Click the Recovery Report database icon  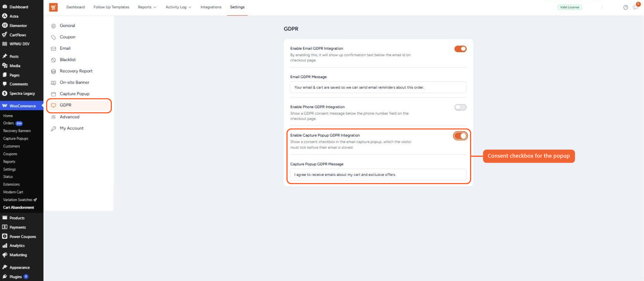click(x=53, y=71)
